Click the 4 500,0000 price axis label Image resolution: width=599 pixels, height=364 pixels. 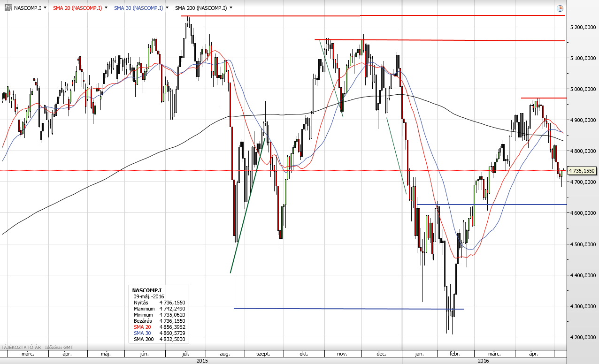tap(583, 244)
